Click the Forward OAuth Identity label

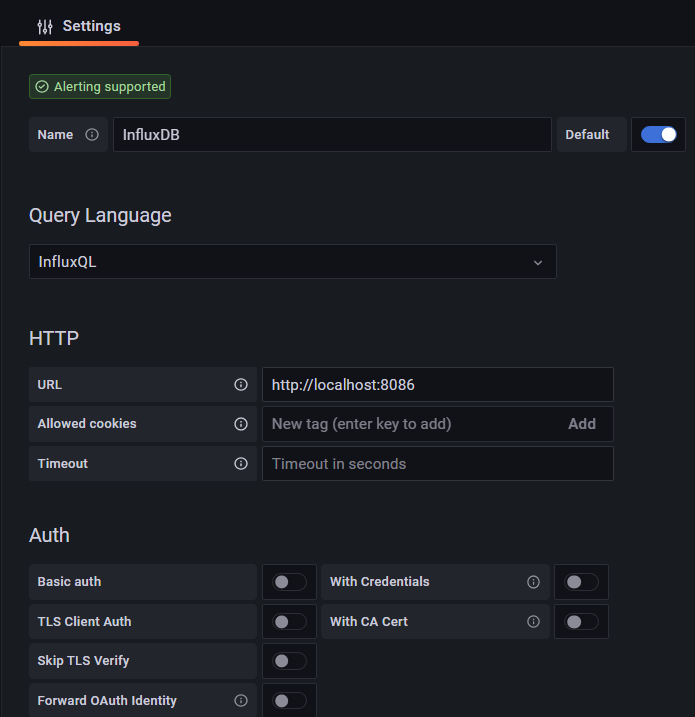coord(107,701)
